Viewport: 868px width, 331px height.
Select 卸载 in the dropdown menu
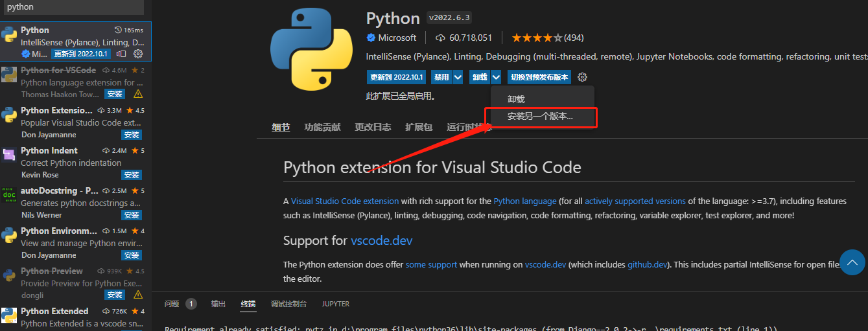click(516, 99)
